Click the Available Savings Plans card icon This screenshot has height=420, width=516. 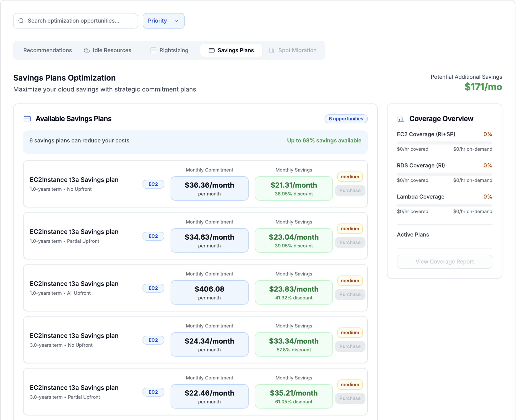click(27, 119)
